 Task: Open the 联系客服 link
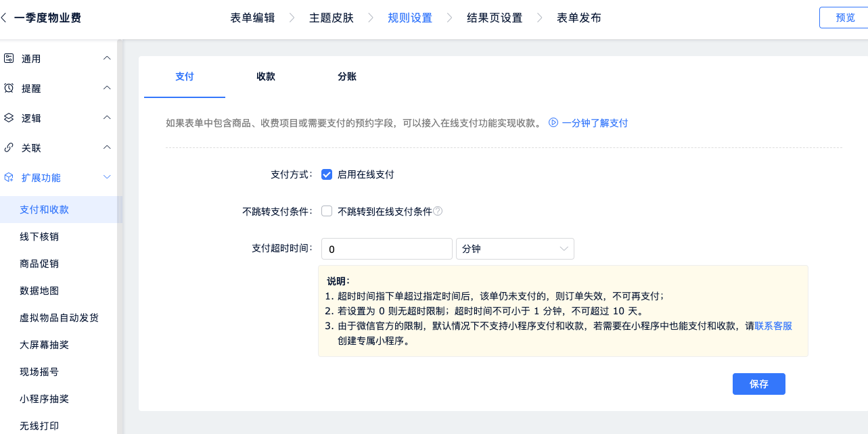[773, 326]
